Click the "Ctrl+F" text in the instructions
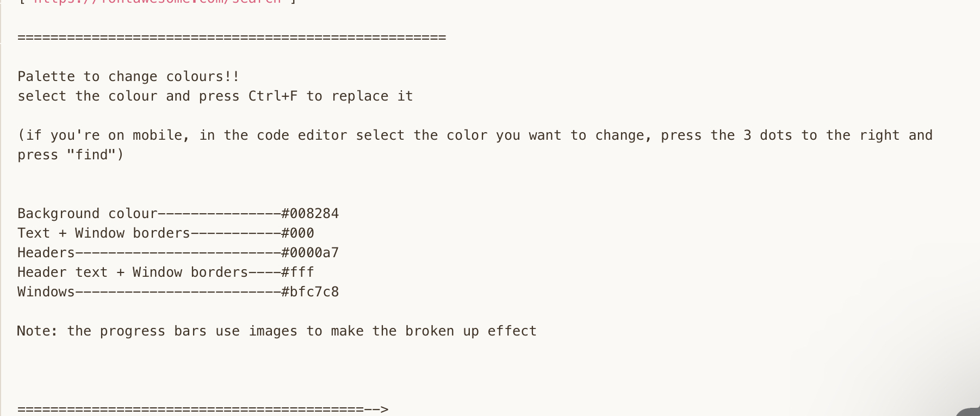980x416 pixels. [273, 96]
